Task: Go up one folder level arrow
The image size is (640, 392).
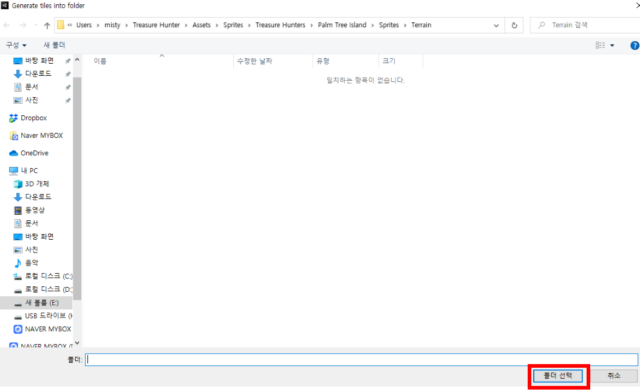Action: [x=47, y=25]
